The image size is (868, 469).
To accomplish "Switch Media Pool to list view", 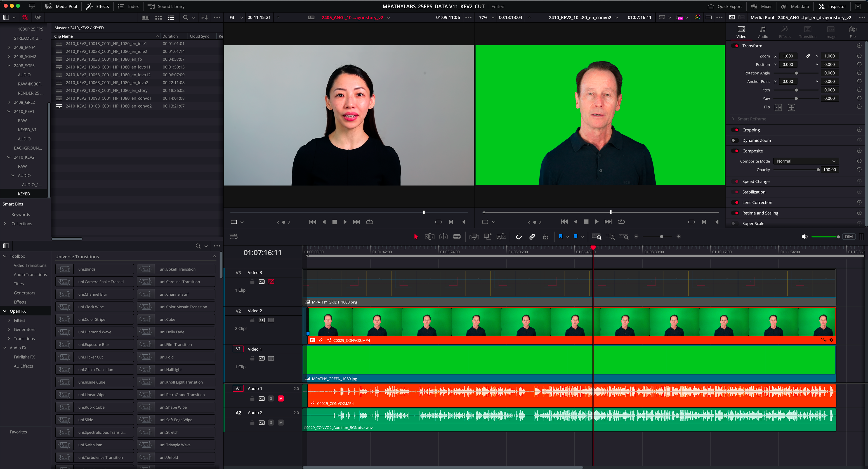I will [x=171, y=18].
